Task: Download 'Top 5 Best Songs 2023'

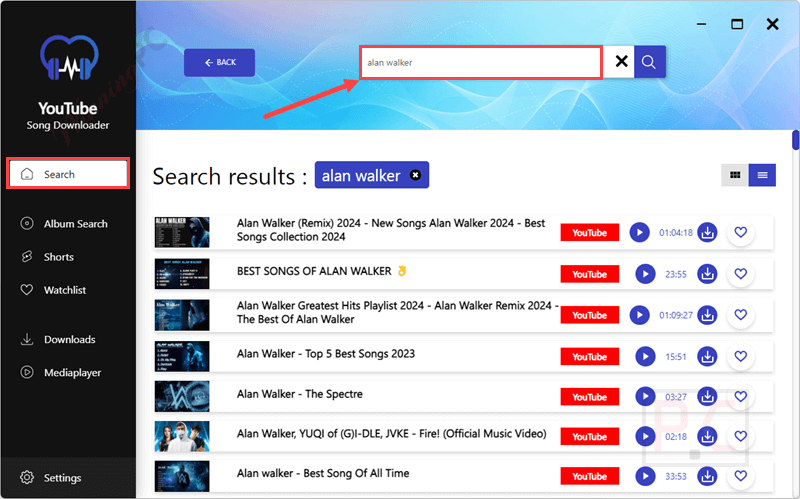Action: point(707,357)
